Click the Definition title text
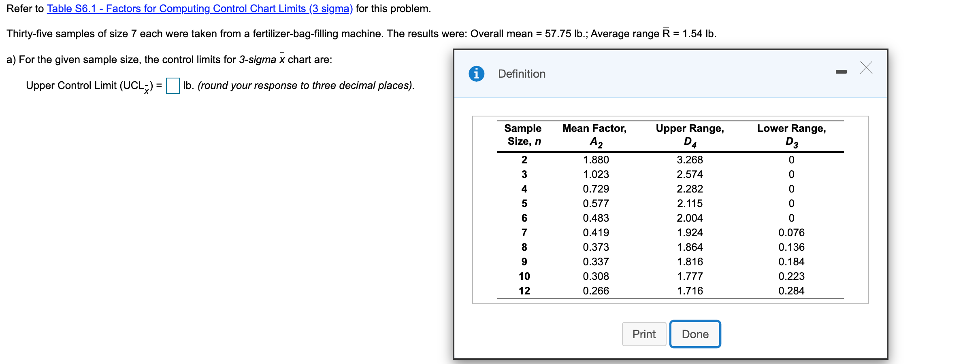This screenshot has width=980, height=364. 522,74
